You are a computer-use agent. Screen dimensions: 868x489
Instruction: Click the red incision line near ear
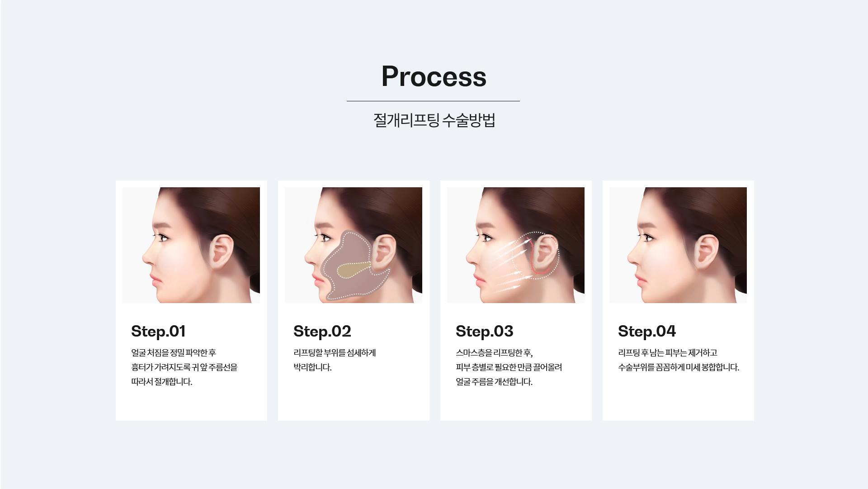point(537,256)
